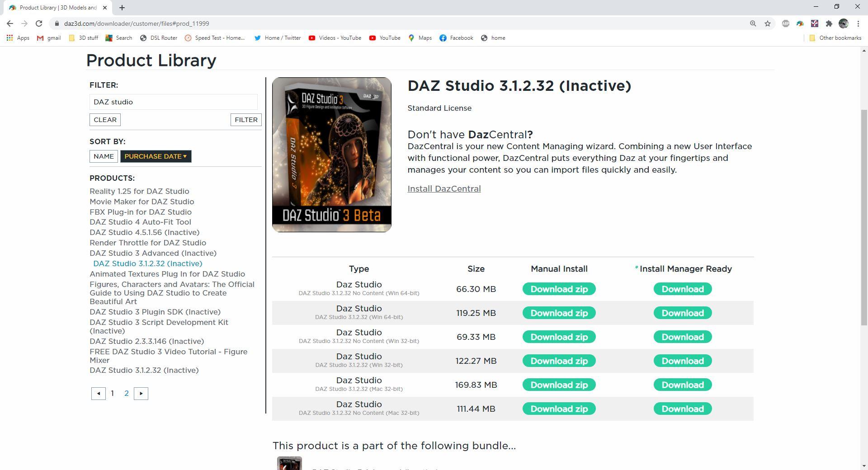Select Render Throttle for DAZ Studio
This screenshot has height=470, width=868.
point(148,243)
